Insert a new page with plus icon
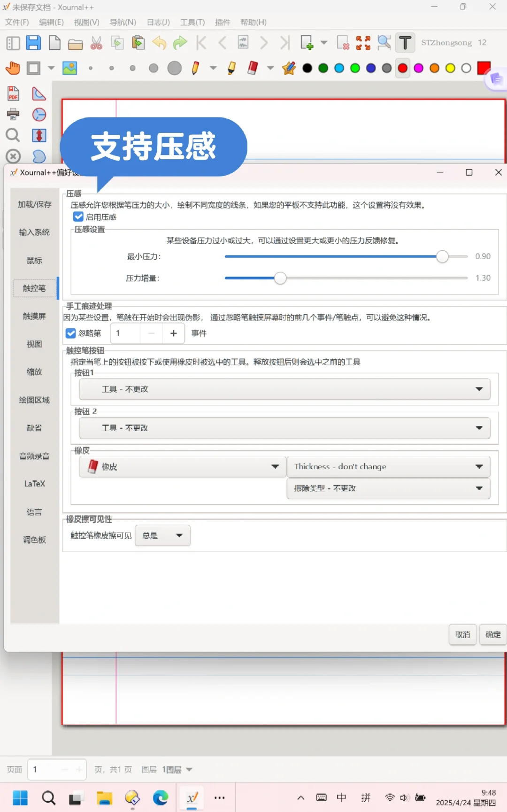This screenshot has width=507, height=812. [x=307, y=43]
